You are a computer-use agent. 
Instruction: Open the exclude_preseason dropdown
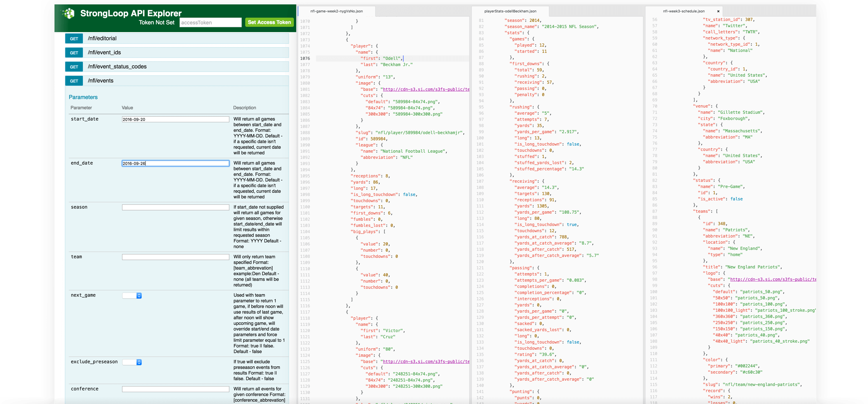click(x=132, y=362)
